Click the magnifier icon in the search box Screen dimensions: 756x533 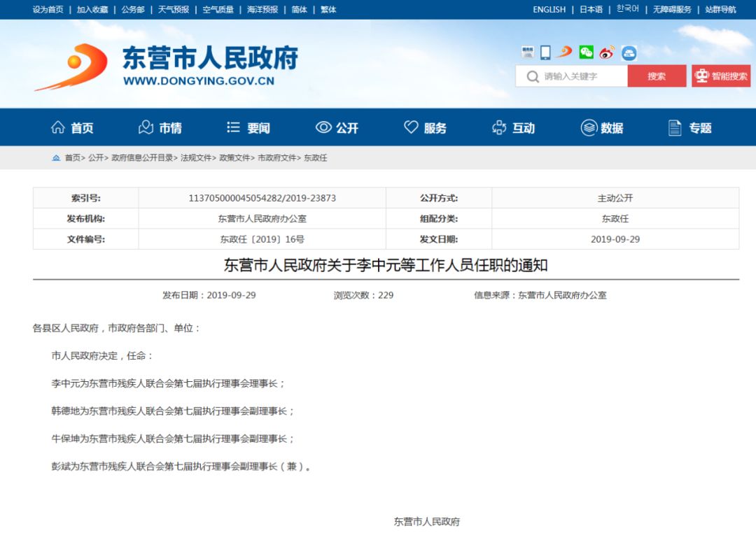coord(532,77)
